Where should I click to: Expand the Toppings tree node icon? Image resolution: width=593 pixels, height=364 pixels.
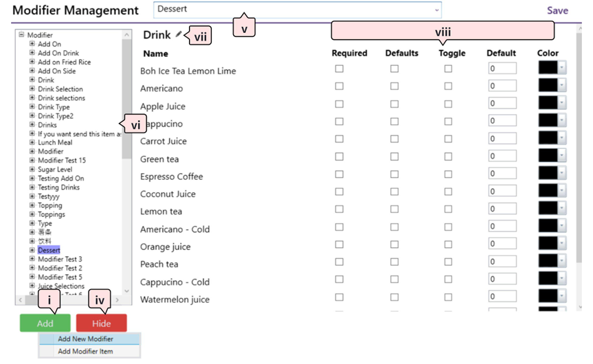[32, 214]
